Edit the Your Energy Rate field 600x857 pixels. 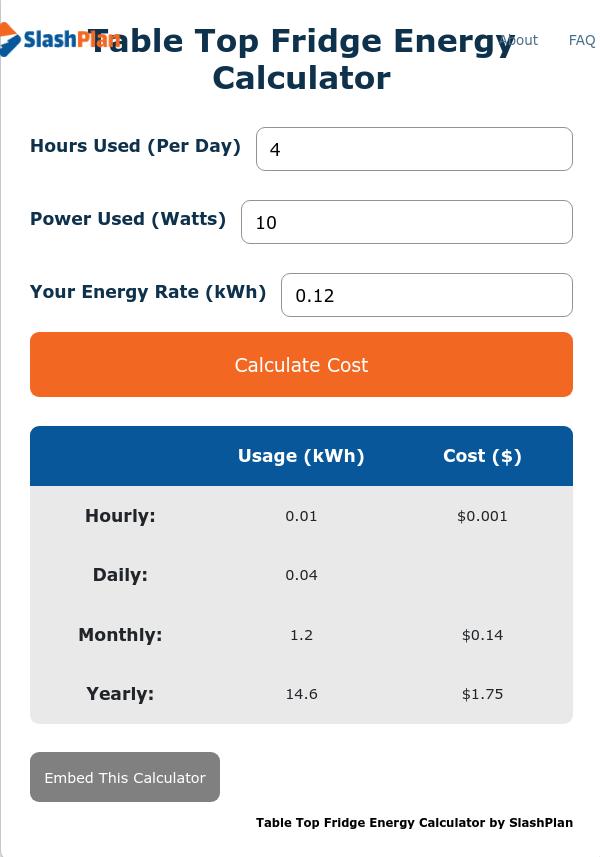427,295
